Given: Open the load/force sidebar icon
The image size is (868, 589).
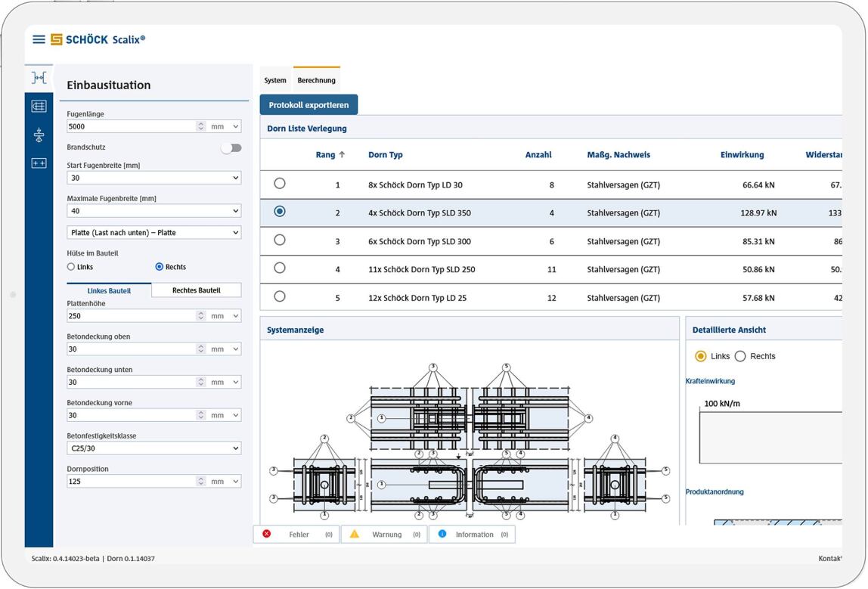Looking at the screenshot, I should click(39, 135).
